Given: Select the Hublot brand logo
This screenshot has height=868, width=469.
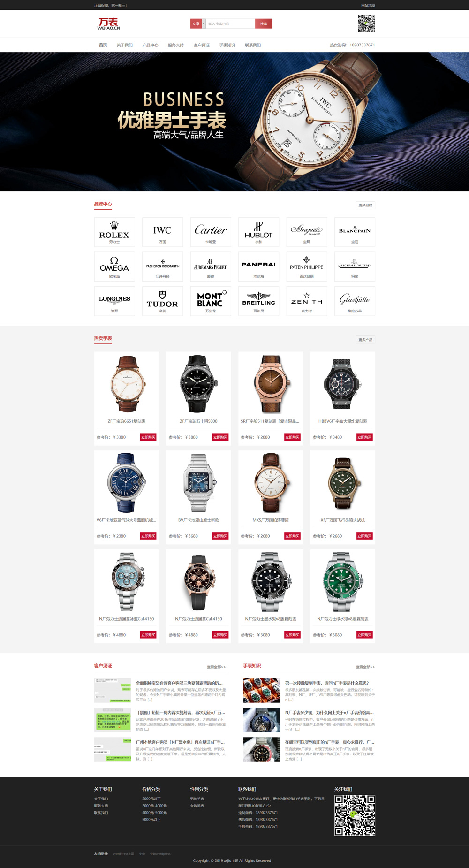Looking at the screenshot, I should point(258,232).
